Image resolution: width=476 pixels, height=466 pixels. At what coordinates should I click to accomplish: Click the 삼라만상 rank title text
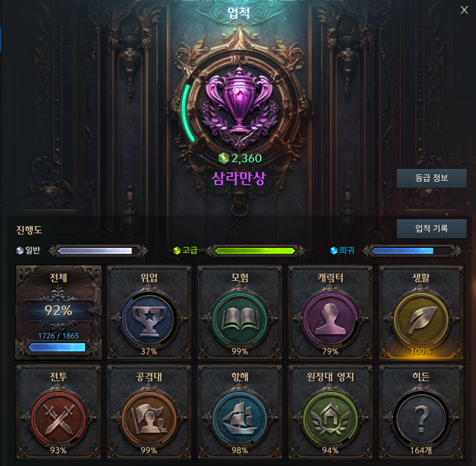coord(239,178)
